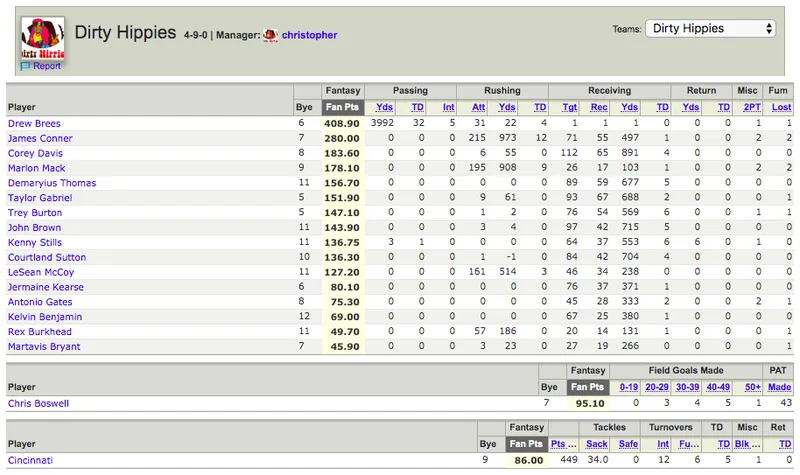
Task: Click the Report flag icon
Action: (x=26, y=66)
